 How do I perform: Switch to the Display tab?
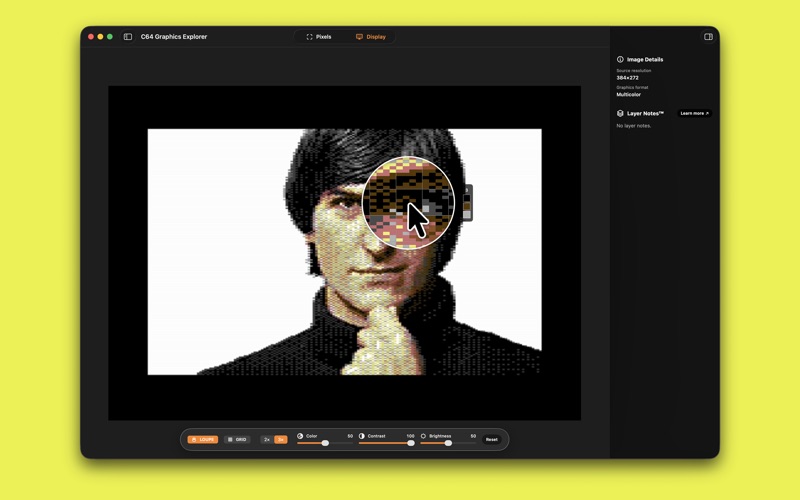coord(371,37)
